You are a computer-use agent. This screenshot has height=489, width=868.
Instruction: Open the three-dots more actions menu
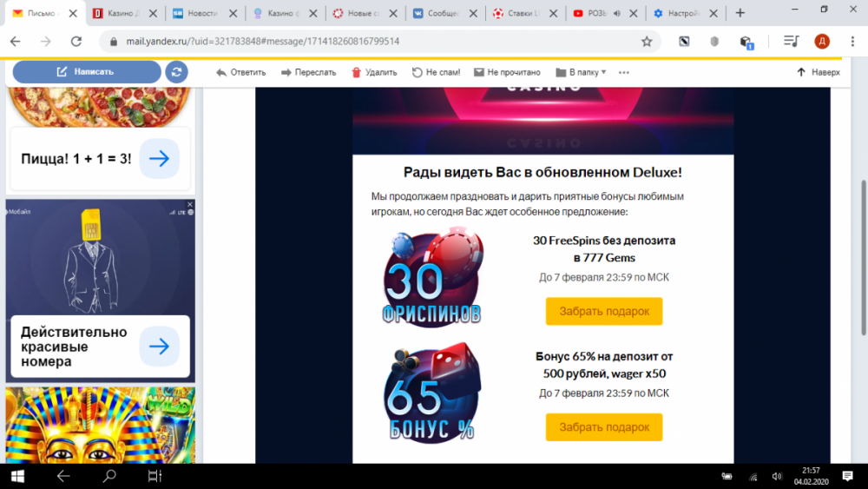(x=623, y=72)
